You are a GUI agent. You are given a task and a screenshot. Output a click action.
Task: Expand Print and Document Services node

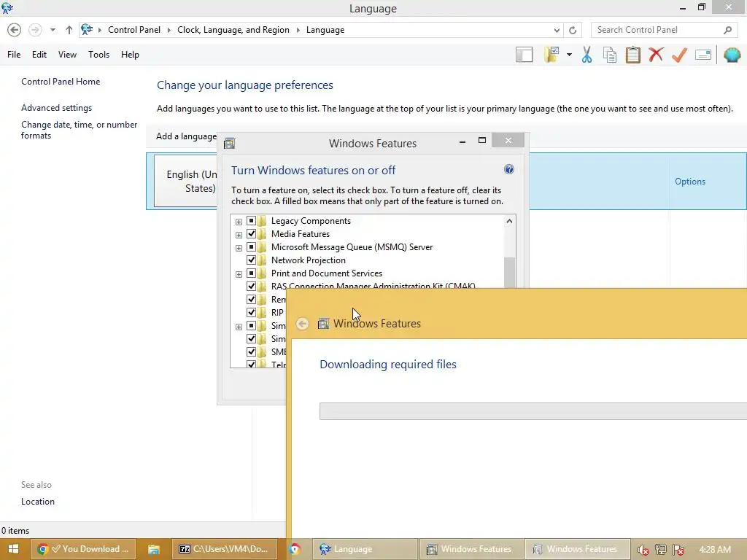[x=239, y=274]
